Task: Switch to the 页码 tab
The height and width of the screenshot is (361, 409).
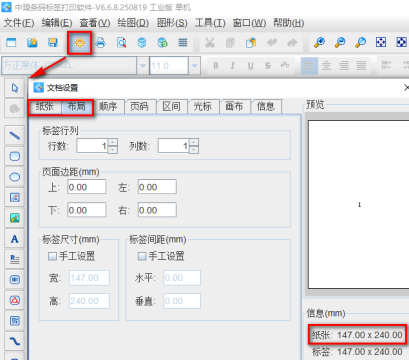Action: click(139, 107)
